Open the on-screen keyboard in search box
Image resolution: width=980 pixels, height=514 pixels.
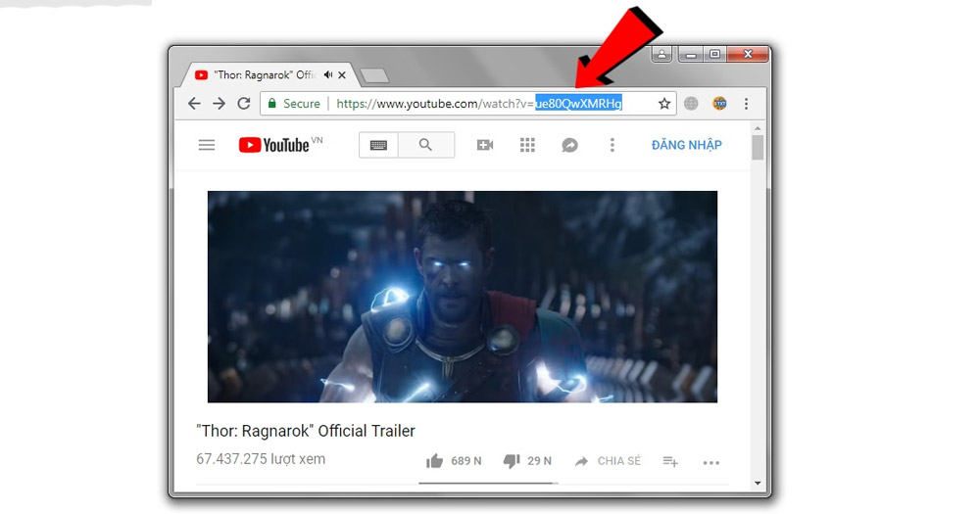pyautogui.click(x=378, y=145)
